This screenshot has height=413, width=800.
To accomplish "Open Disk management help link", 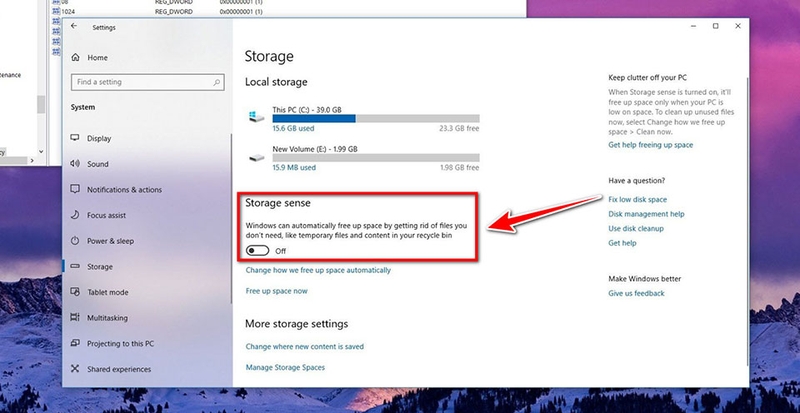I will [x=646, y=214].
